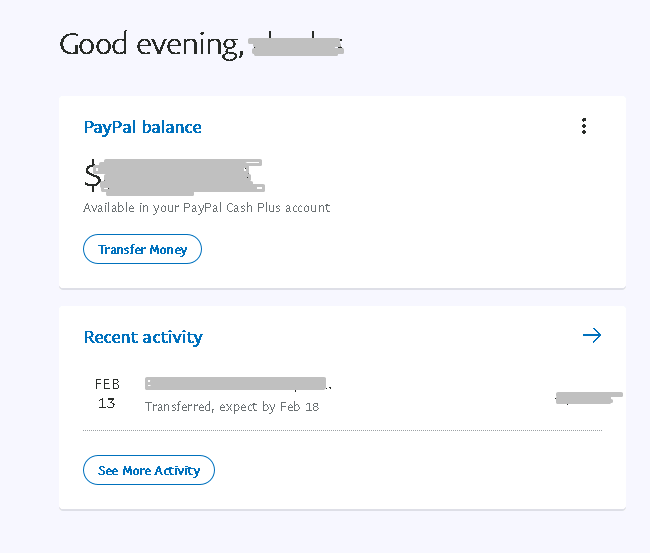Click 'Transferred, expect by Feb 18' status text
This screenshot has height=553, width=650.
tap(232, 407)
